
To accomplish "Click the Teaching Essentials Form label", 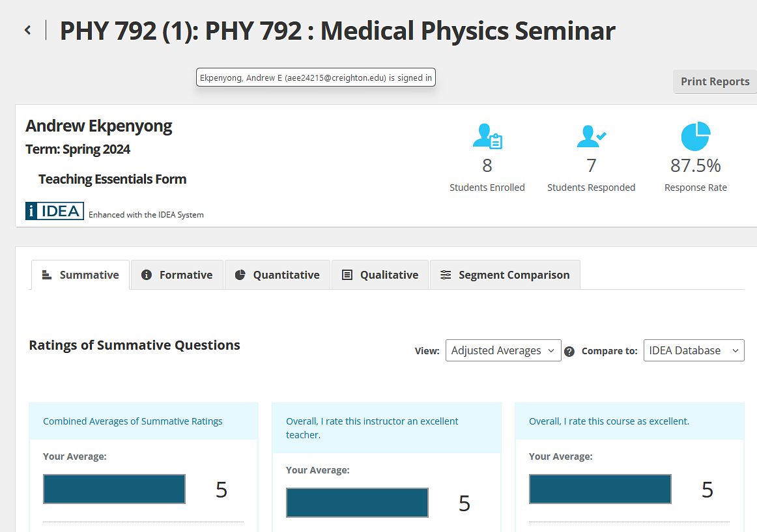I will [x=112, y=179].
